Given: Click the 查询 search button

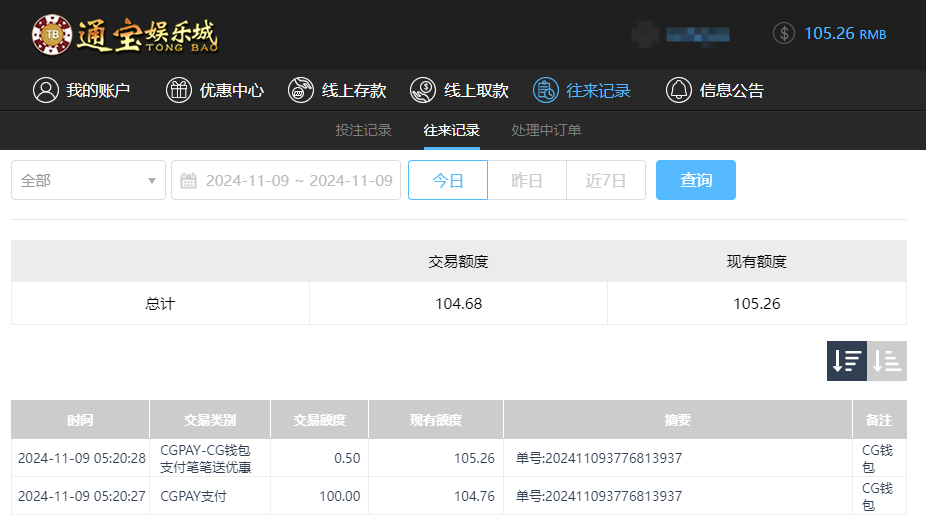Looking at the screenshot, I should coord(696,180).
